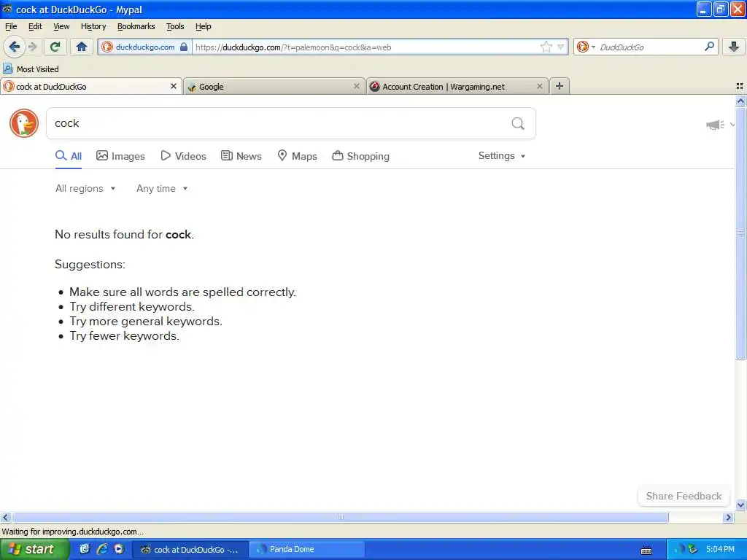Open the downloads arrow button
The height and width of the screenshot is (560, 747).
[x=734, y=47]
